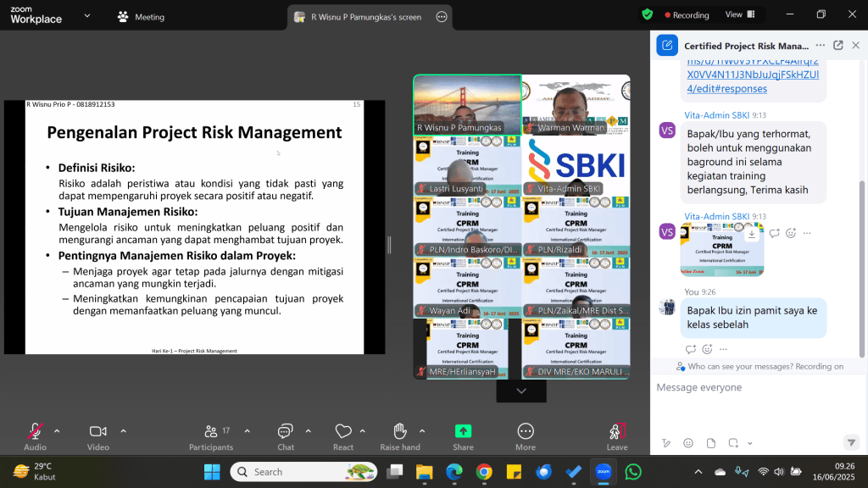
Task: Open screen share options ellipsis in tab
Action: coord(441,17)
